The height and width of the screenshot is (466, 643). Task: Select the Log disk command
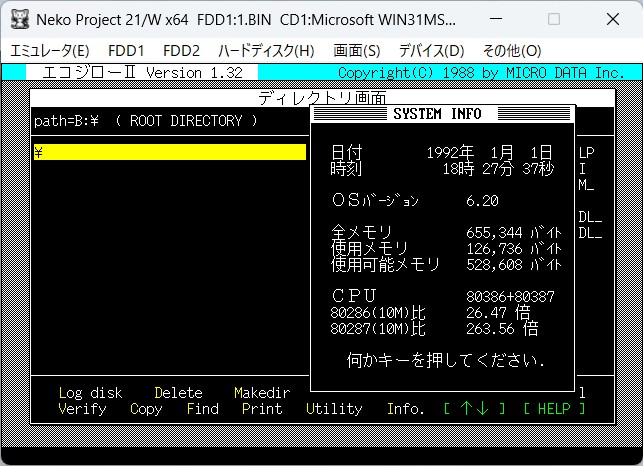pos(90,393)
